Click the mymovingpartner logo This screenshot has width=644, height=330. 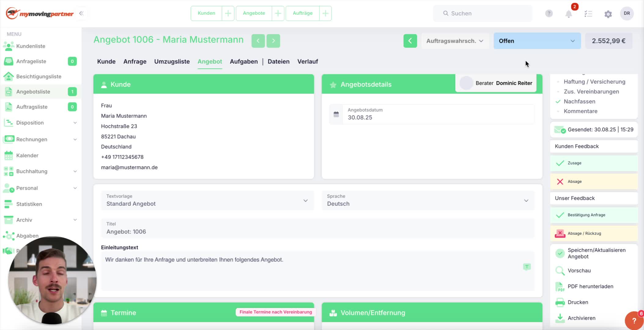coord(40,13)
